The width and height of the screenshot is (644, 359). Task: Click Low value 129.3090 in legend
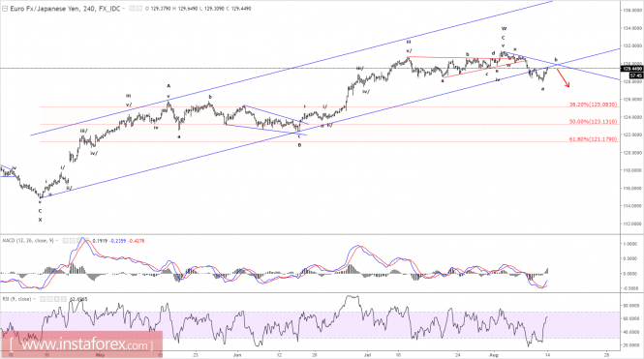pyautogui.click(x=214, y=8)
